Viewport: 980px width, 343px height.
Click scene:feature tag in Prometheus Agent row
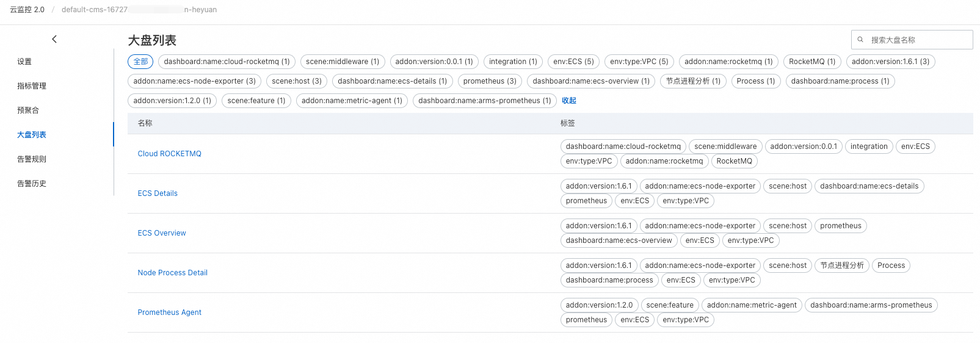pyautogui.click(x=670, y=305)
